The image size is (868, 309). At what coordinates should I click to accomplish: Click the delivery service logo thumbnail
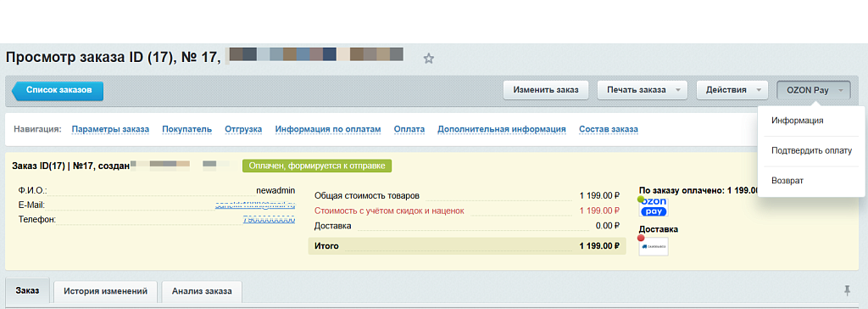[654, 246]
